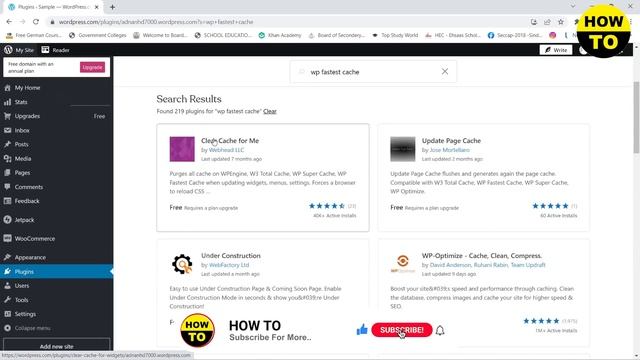Click the plugin search field
The image size is (640, 360).
(x=373, y=72)
